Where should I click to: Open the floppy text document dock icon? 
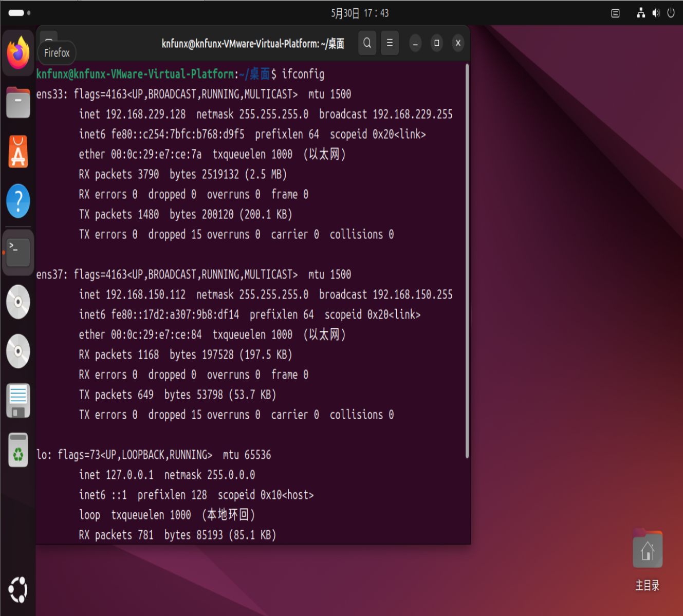coord(18,401)
